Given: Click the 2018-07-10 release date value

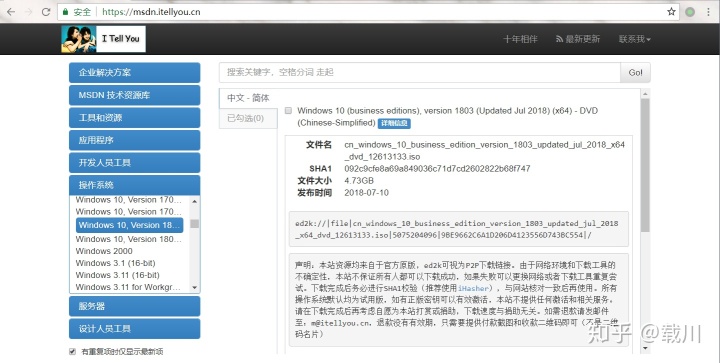Looking at the screenshot, I should click(366, 192).
